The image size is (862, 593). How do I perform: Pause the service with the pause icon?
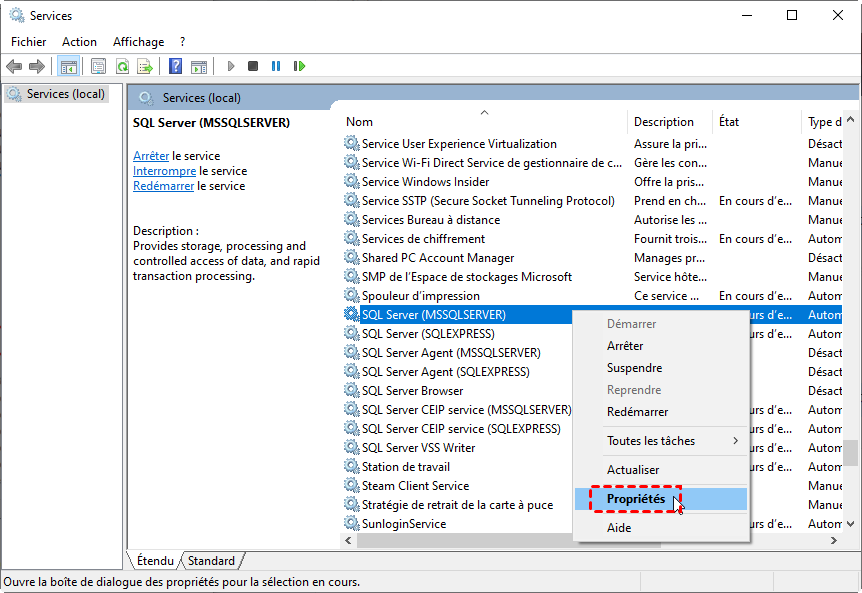point(276,66)
